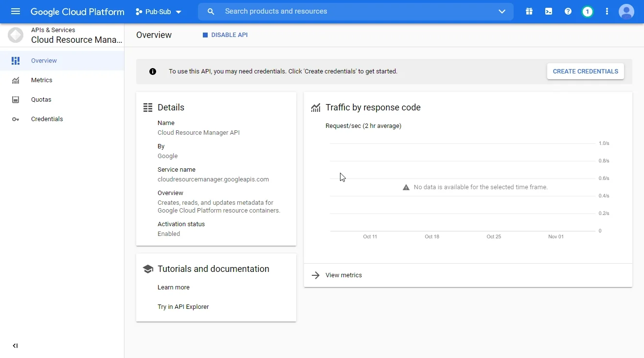Click the APIs & Services breadcrumb text
The image size is (644, 358).
pos(53,30)
